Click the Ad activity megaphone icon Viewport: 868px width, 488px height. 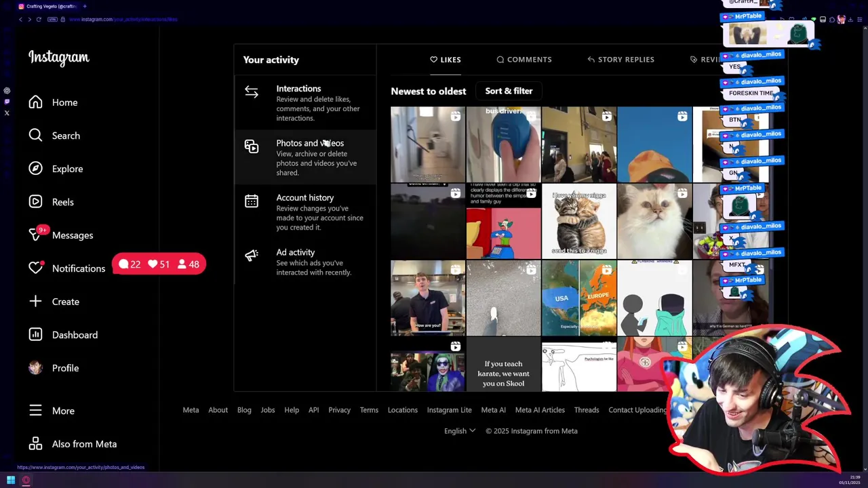[x=252, y=256]
